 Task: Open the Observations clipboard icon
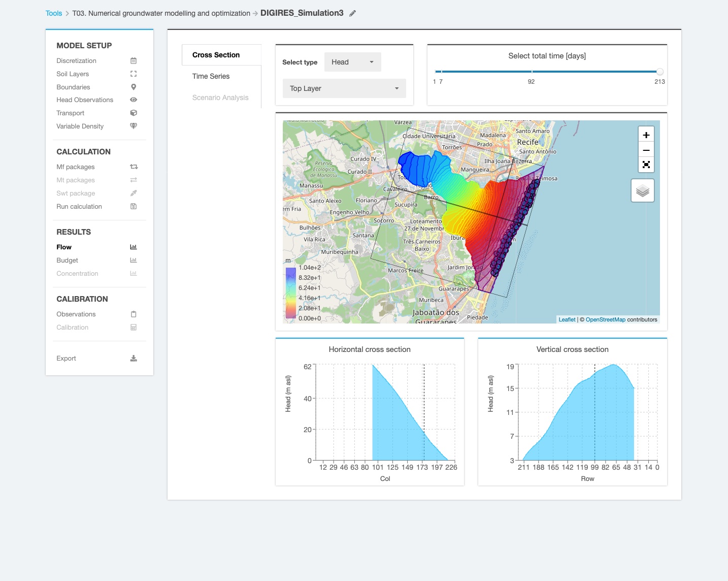133,314
